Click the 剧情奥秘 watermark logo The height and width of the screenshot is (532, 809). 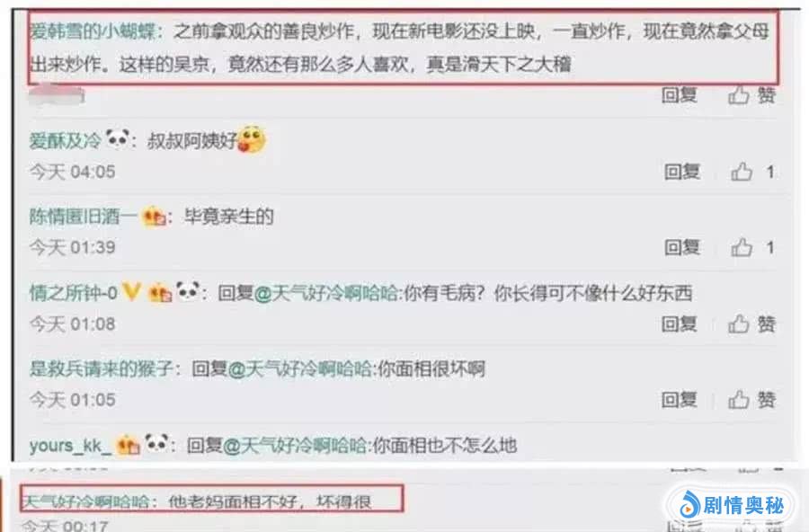click(x=731, y=504)
